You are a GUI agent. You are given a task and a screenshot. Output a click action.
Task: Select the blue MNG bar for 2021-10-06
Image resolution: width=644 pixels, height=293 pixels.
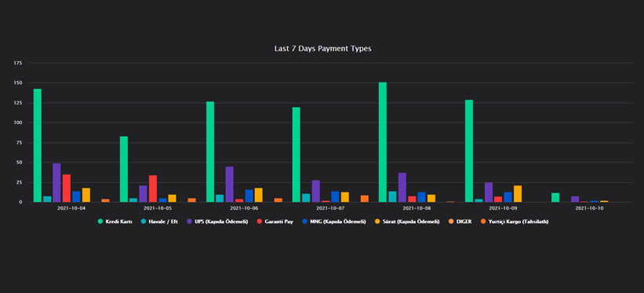click(x=249, y=196)
